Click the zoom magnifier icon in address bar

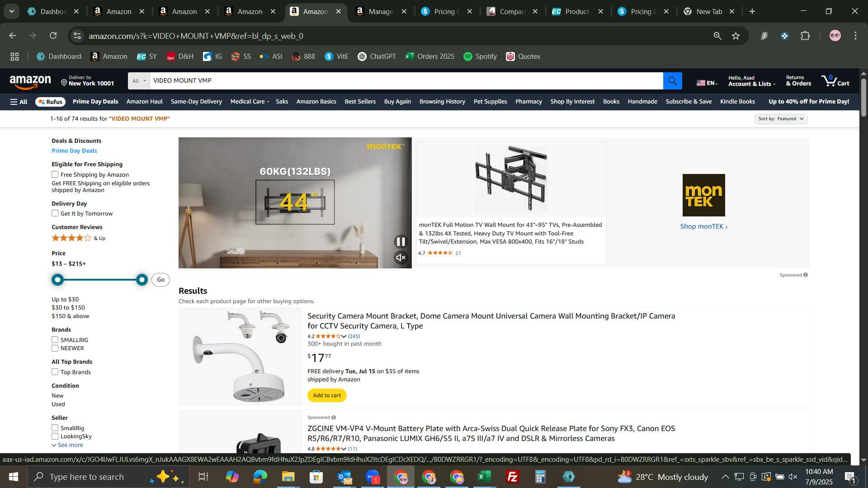tap(717, 36)
